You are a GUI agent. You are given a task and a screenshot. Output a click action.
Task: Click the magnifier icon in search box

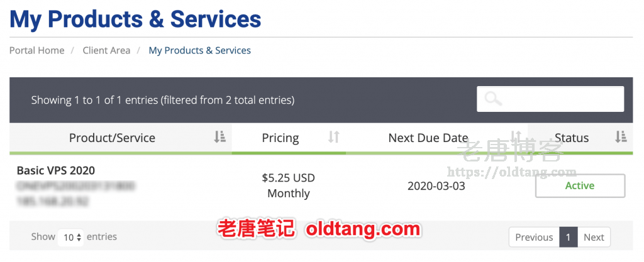[493, 99]
